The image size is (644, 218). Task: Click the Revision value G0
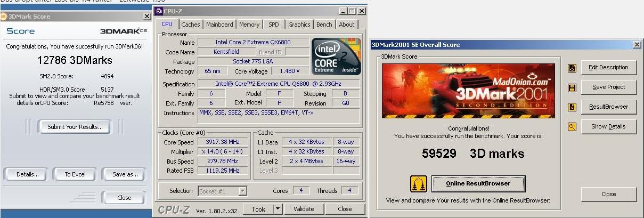(x=346, y=103)
